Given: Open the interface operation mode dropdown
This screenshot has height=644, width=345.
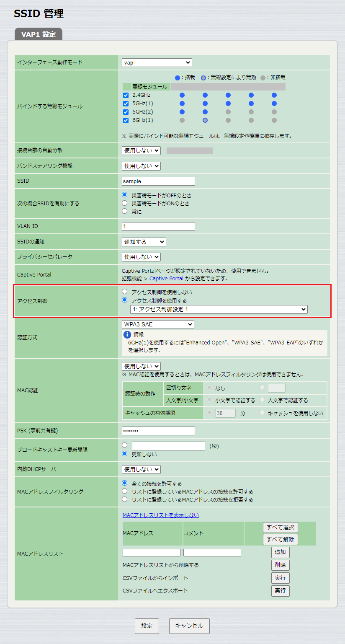Looking at the screenshot, I should (157, 62).
